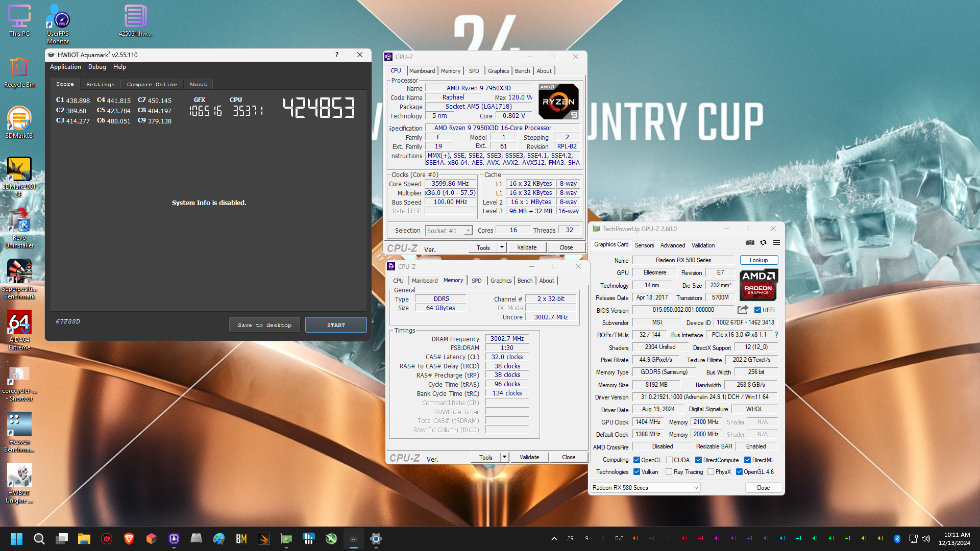Open Help menu in Aquamark
This screenshot has width=980, height=551.
click(x=119, y=67)
